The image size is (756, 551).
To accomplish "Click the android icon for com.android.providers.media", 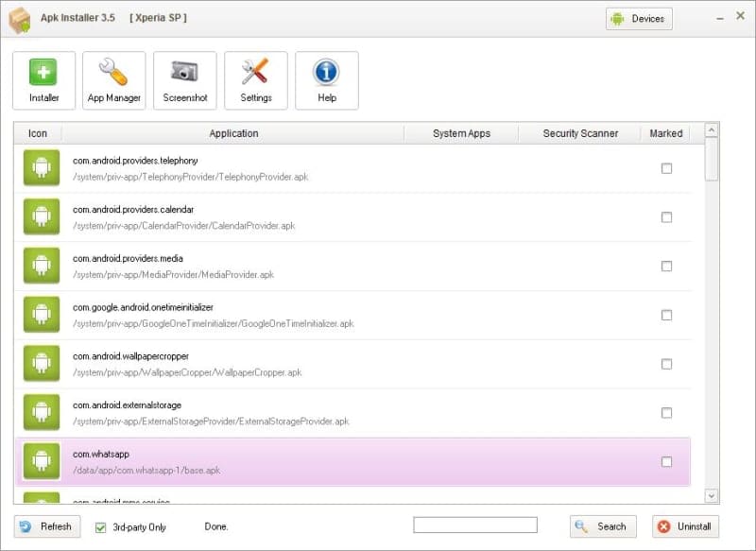I will [42, 266].
